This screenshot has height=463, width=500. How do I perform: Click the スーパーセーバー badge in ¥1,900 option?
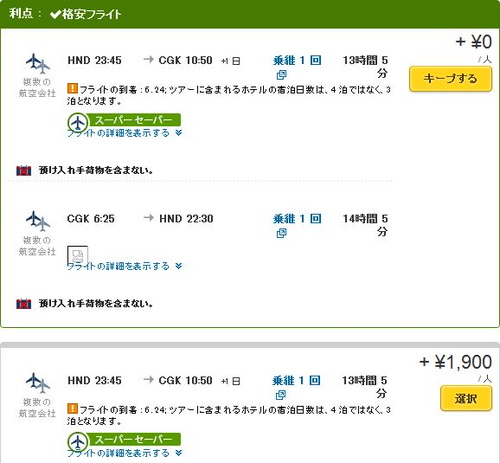124,441
